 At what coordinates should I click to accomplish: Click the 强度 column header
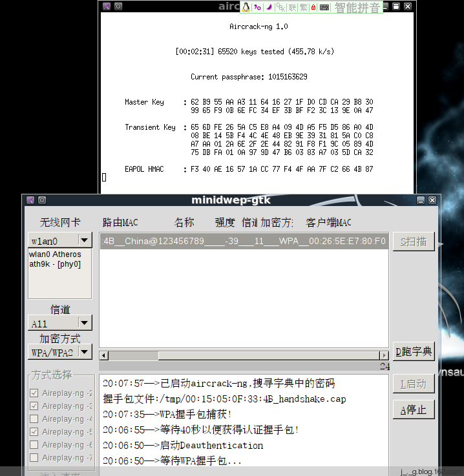pyautogui.click(x=225, y=223)
